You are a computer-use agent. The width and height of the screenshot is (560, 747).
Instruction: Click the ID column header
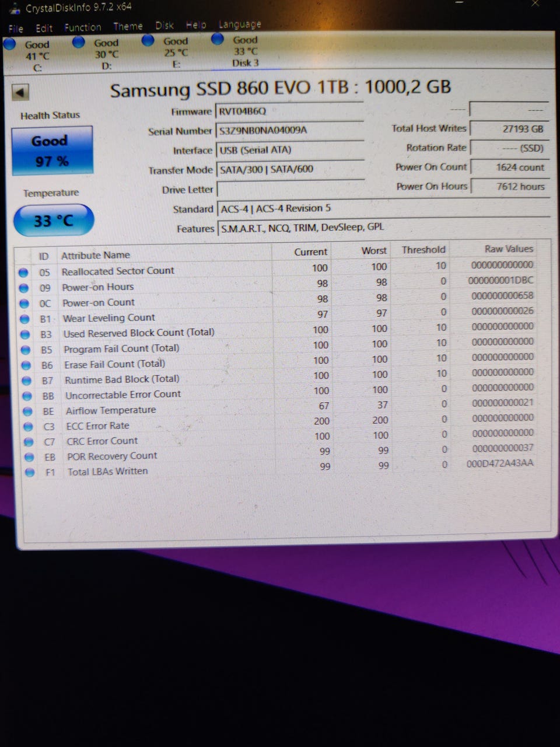44,256
